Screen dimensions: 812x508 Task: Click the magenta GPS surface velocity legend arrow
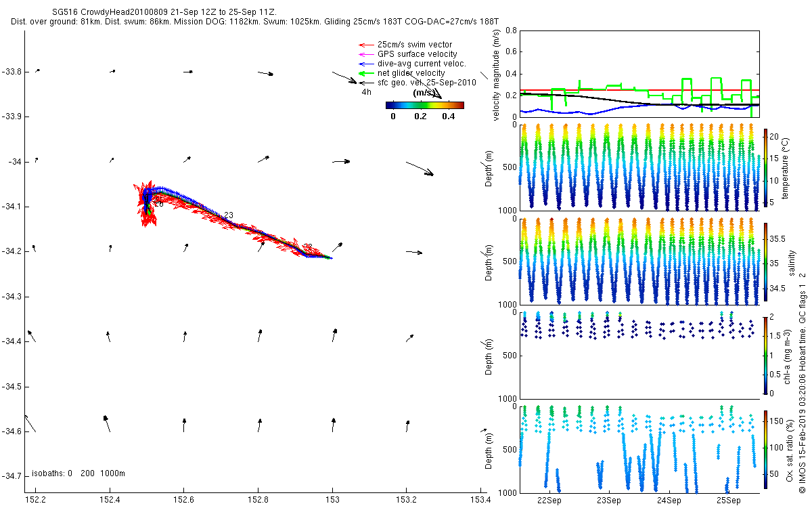point(366,54)
